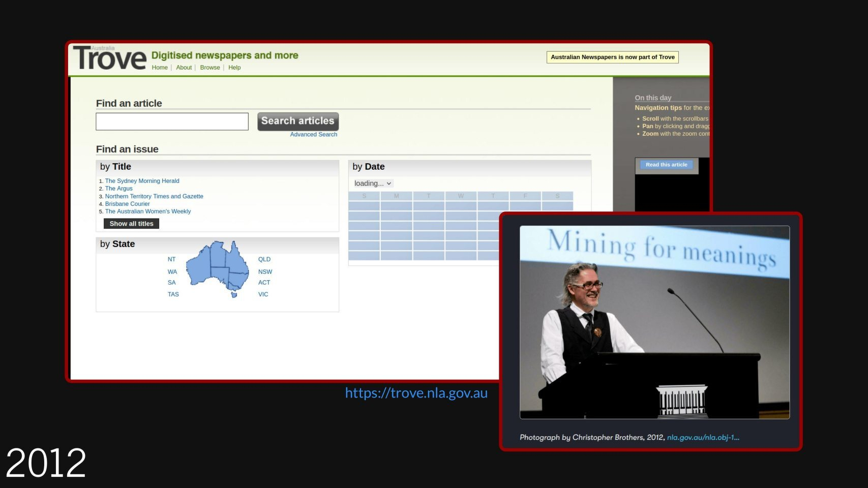Click the Find an article search field
Viewport: 868px width, 488px height.
172,121
